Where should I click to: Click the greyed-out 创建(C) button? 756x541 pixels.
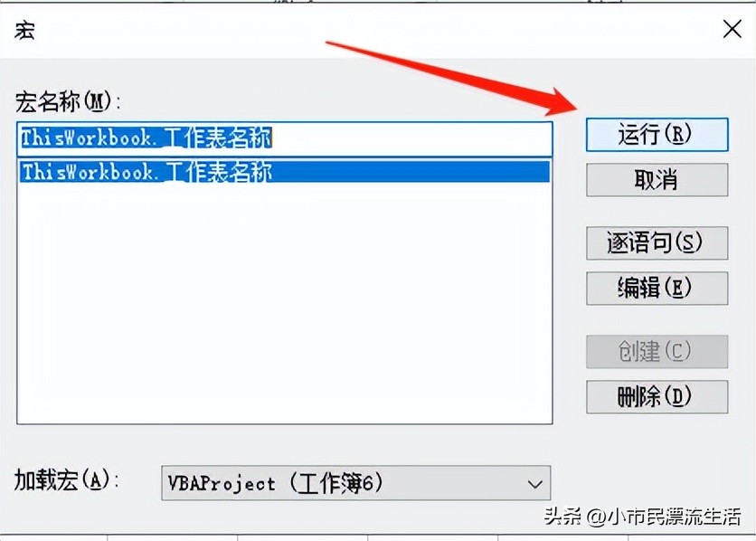tap(657, 352)
